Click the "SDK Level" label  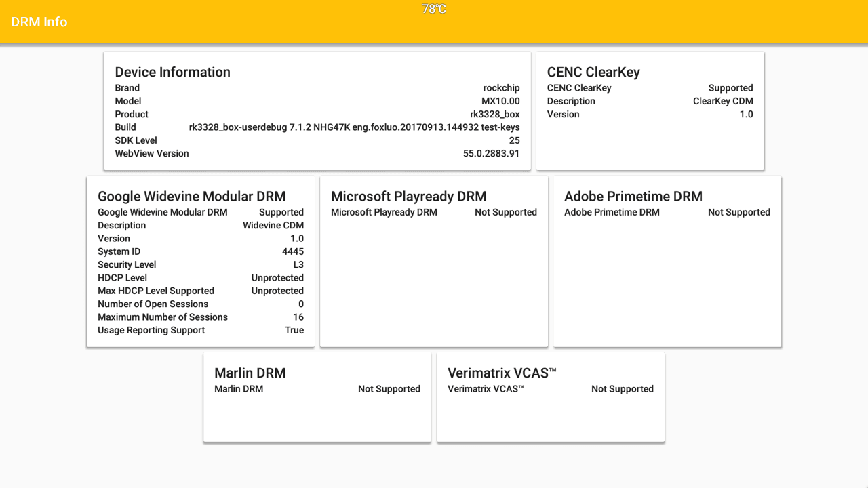[x=136, y=140]
